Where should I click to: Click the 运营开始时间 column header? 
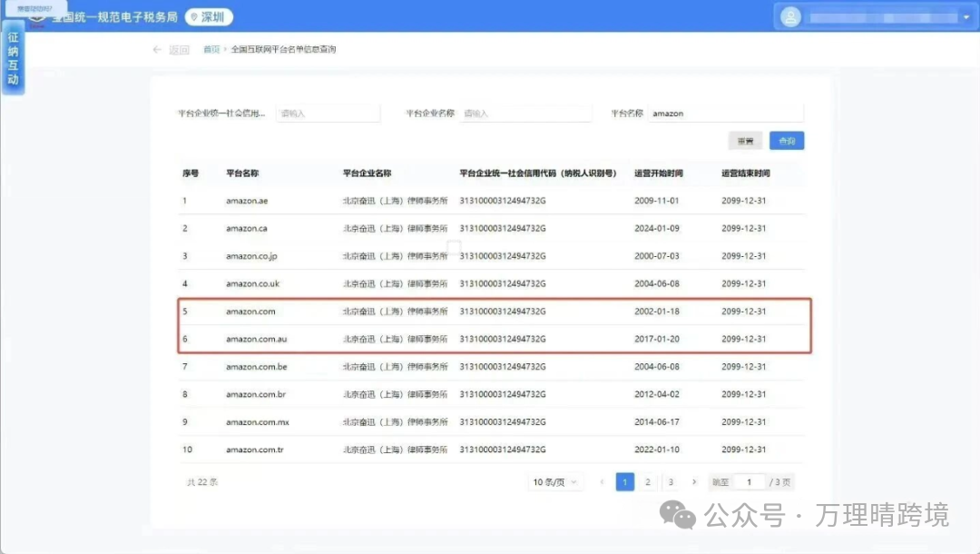(x=658, y=173)
